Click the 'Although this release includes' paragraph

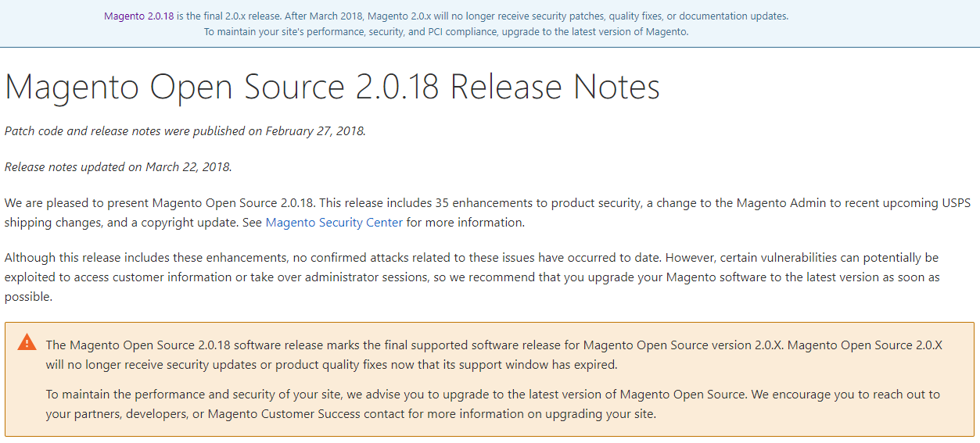click(472, 277)
